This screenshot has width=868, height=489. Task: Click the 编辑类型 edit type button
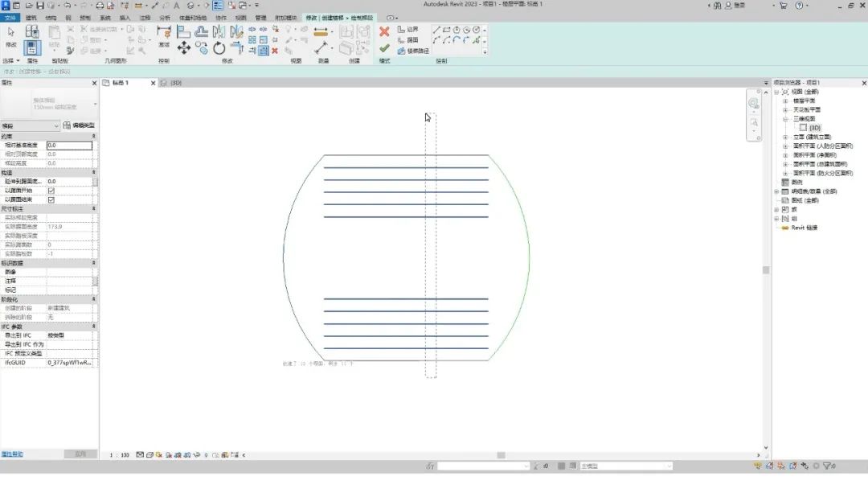pos(79,125)
